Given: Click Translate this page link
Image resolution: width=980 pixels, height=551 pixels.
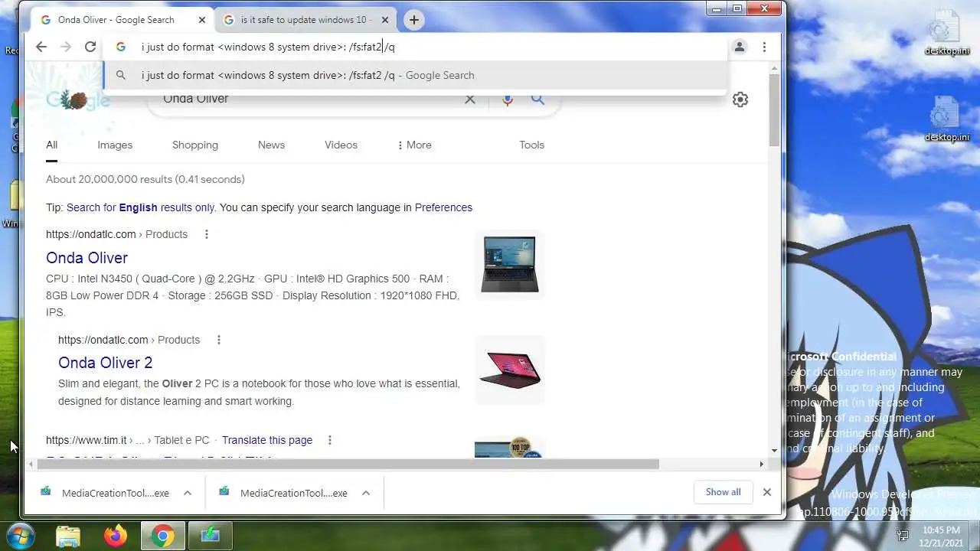Looking at the screenshot, I should point(266,440).
